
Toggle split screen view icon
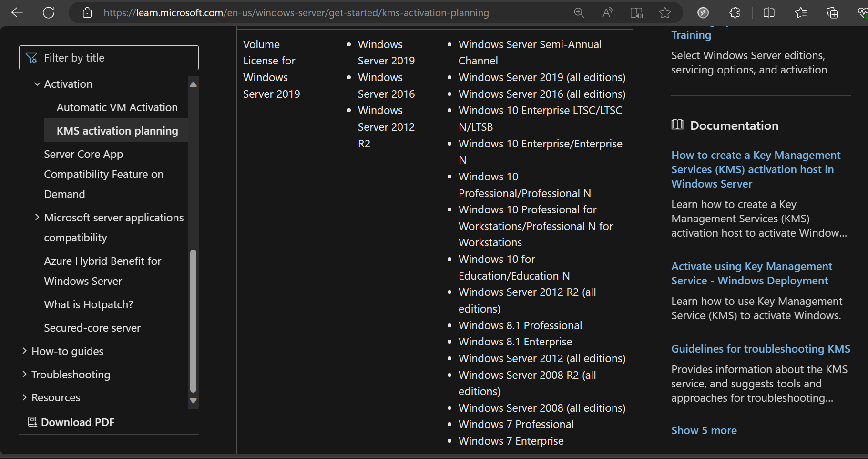point(769,13)
